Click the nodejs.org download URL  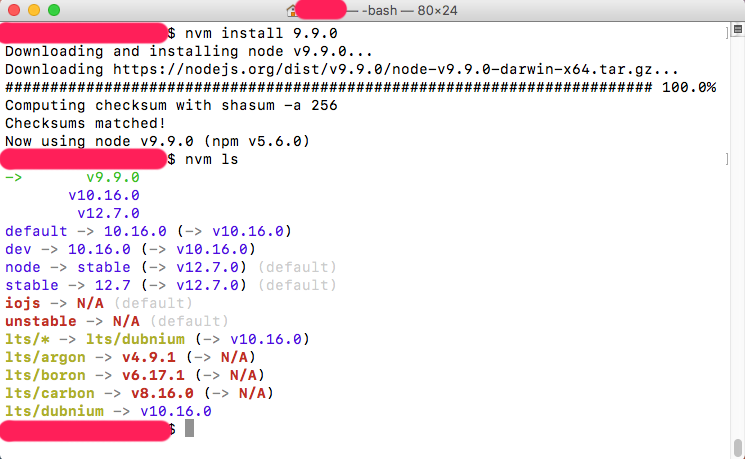pos(382,69)
